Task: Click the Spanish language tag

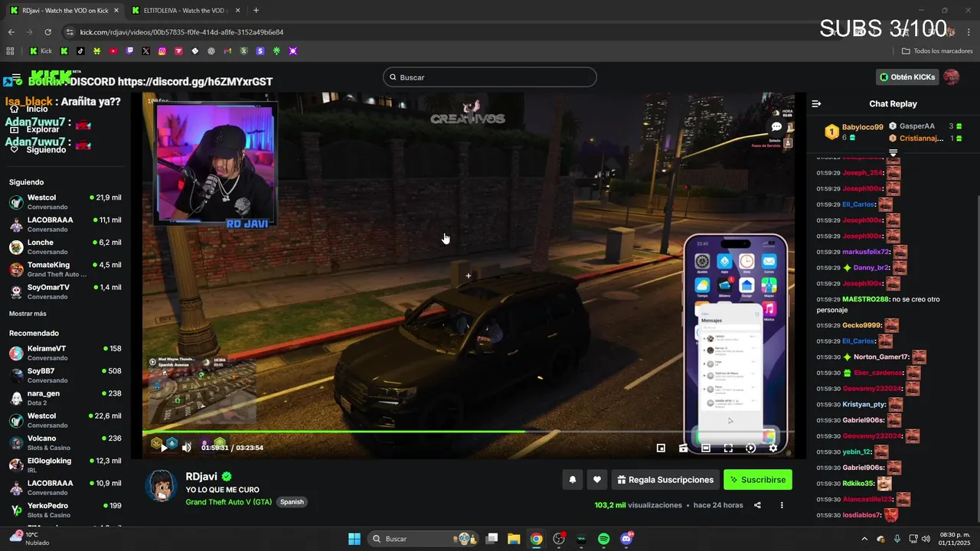Action: click(292, 502)
